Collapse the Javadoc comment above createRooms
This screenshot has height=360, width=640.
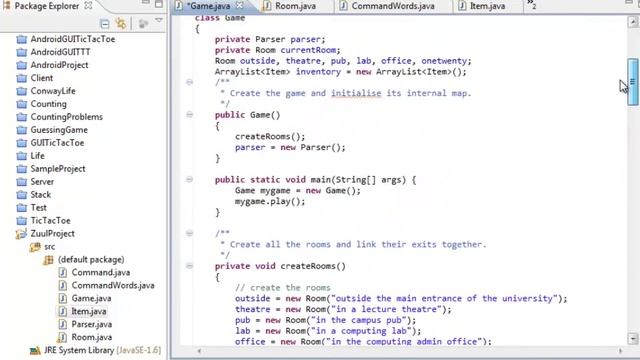click(189, 233)
